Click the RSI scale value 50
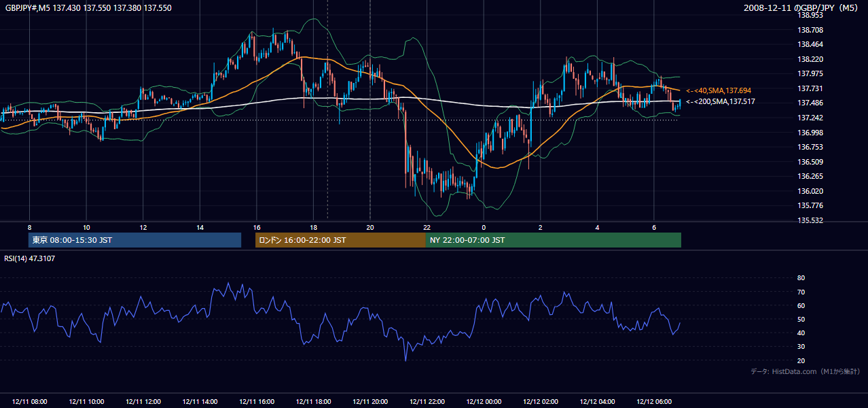868x408 pixels. tap(801, 319)
